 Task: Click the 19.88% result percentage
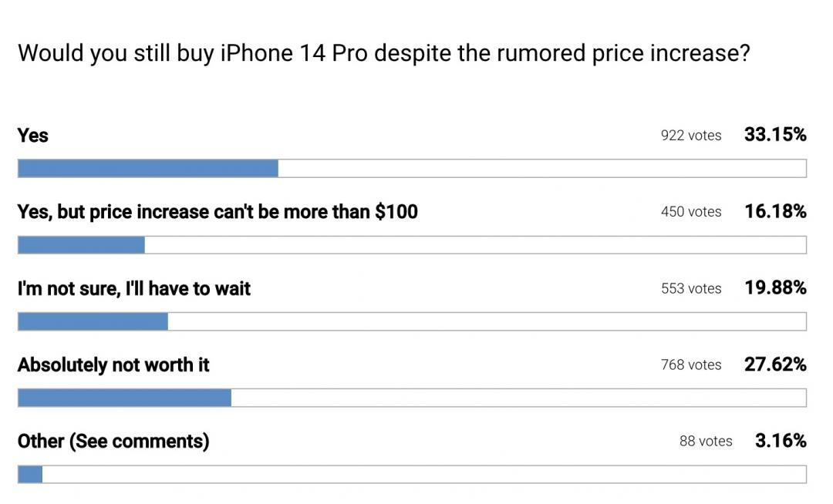click(x=775, y=288)
